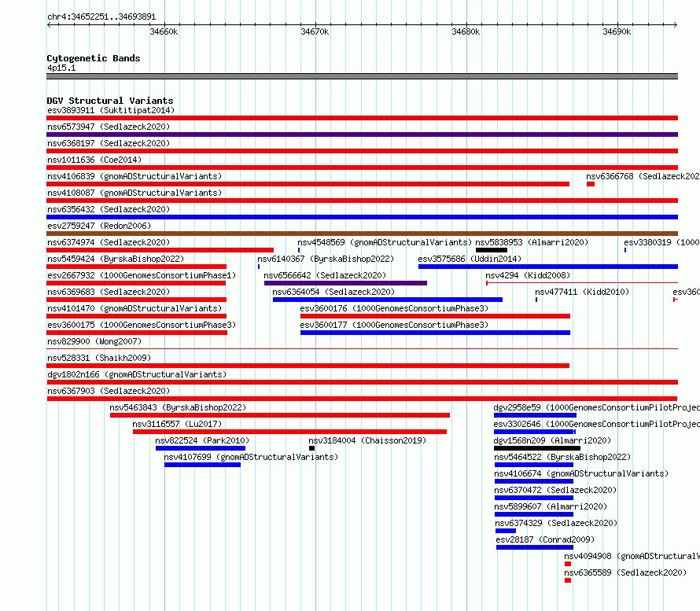700x611 pixels.
Task: Click the short blue nsv6374329 bar
Action: point(506,531)
